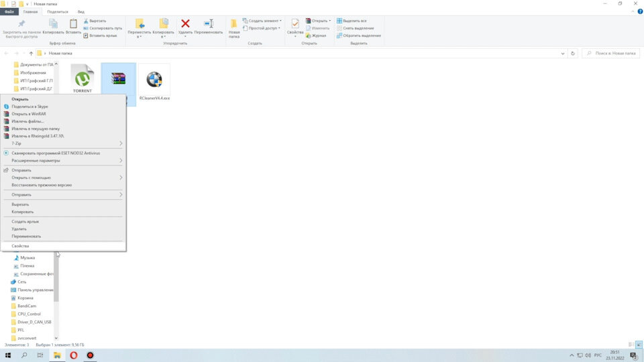Click the folder search box
Viewport: 644px width, 362px height.
pos(611,54)
